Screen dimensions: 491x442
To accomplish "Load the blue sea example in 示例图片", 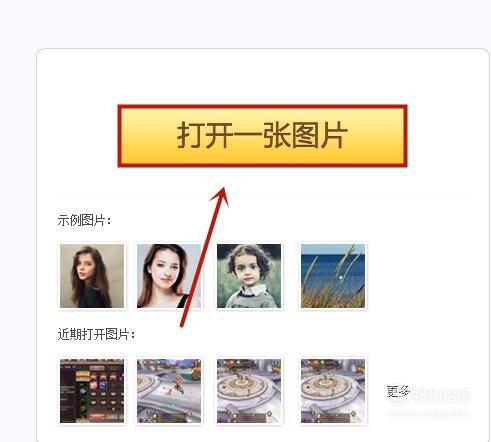I will click(333, 276).
